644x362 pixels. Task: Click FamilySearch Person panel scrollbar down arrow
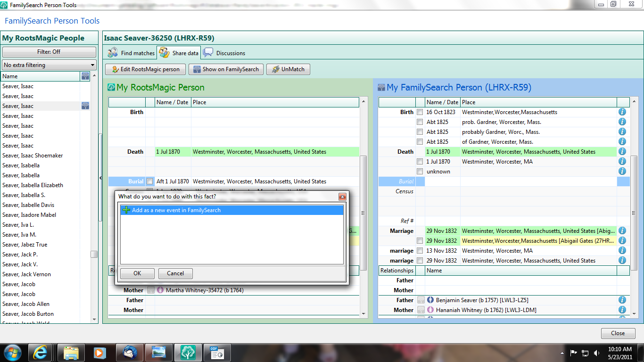pyautogui.click(x=634, y=314)
